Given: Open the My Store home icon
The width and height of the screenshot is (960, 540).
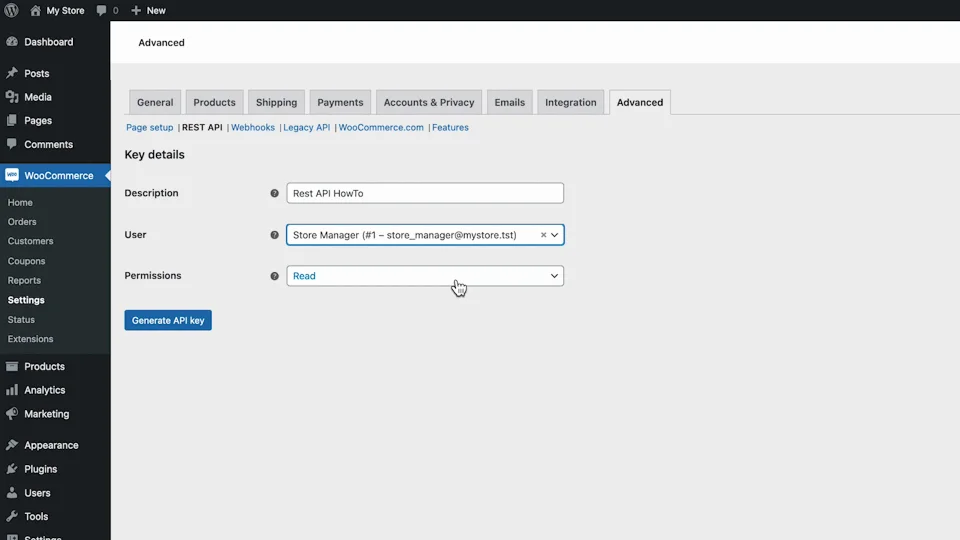Looking at the screenshot, I should point(35,10).
